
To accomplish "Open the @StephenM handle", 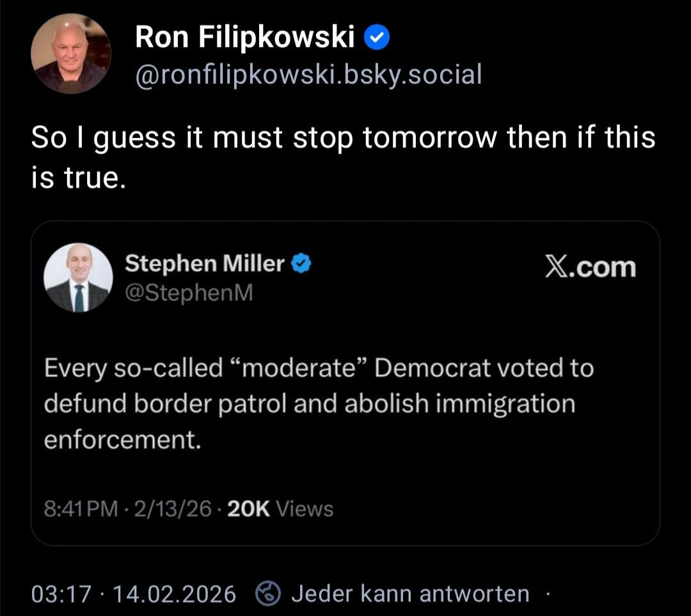I will click(x=188, y=292).
